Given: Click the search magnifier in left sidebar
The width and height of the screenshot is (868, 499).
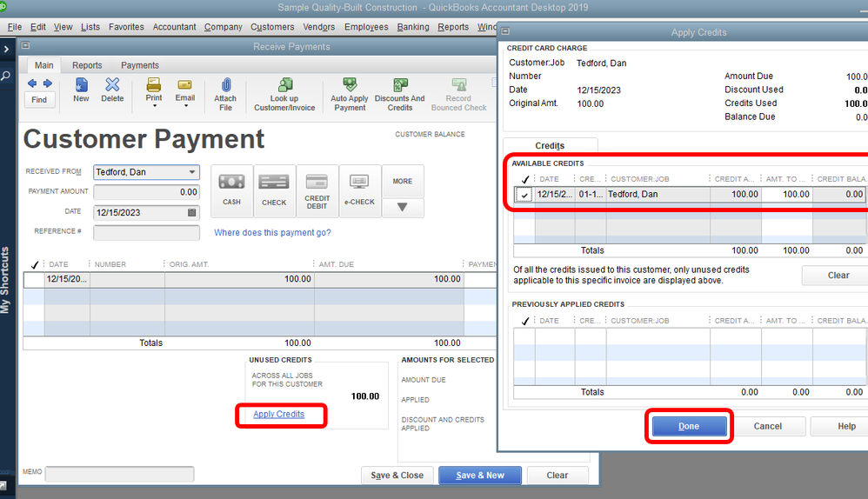Looking at the screenshot, I should (5, 76).
